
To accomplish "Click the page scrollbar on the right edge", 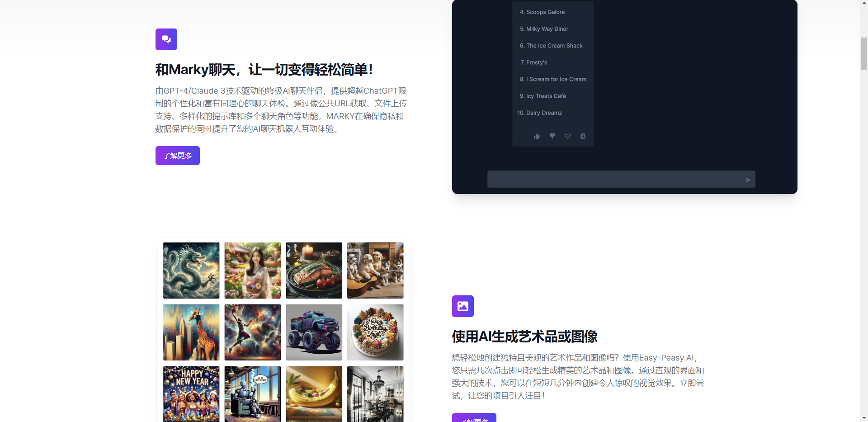I will point(864,54).
